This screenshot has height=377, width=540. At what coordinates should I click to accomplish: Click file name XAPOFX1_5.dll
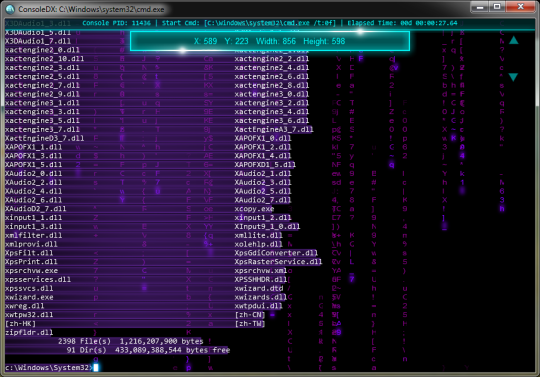point(33,165)
